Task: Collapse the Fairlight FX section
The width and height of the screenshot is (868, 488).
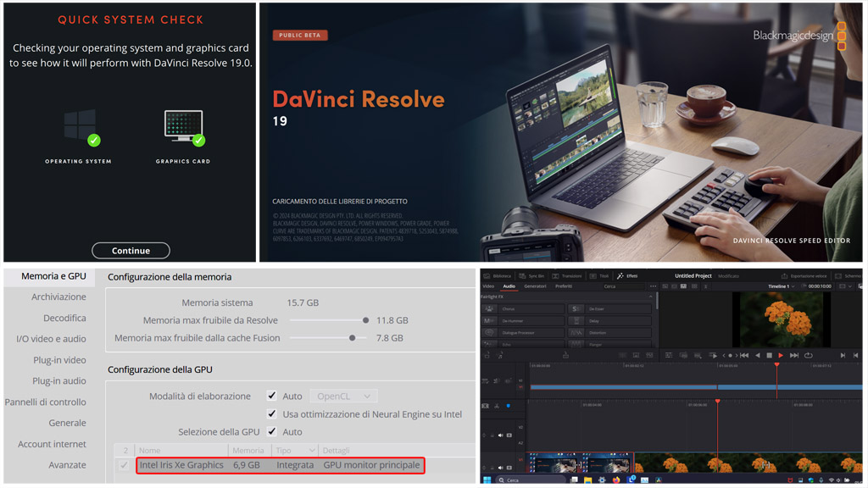Action: coord(650,297)
